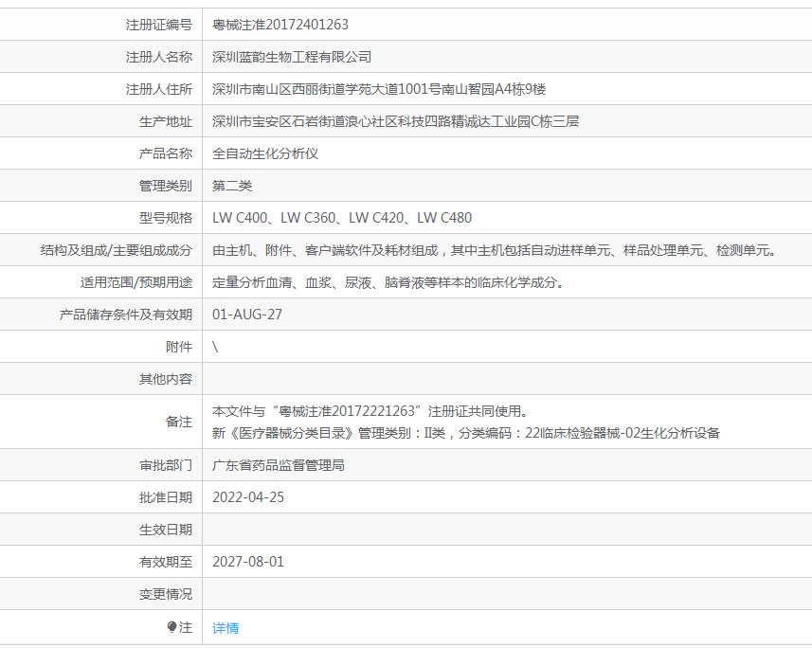Click the backslash value in the 附件 row
Screen dimensions: 812x648
pos(215,347)
